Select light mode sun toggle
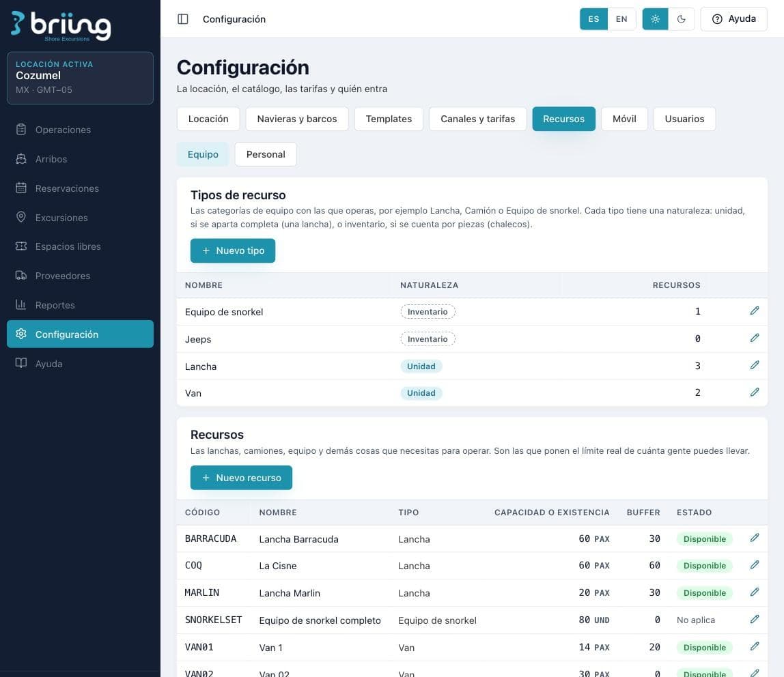784x677 pixels. coord(655,19)
